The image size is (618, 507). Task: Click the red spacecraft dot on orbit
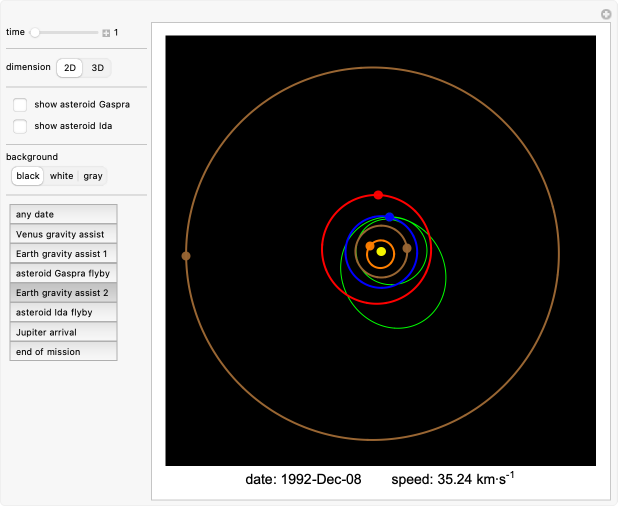(x=378, y=195)
